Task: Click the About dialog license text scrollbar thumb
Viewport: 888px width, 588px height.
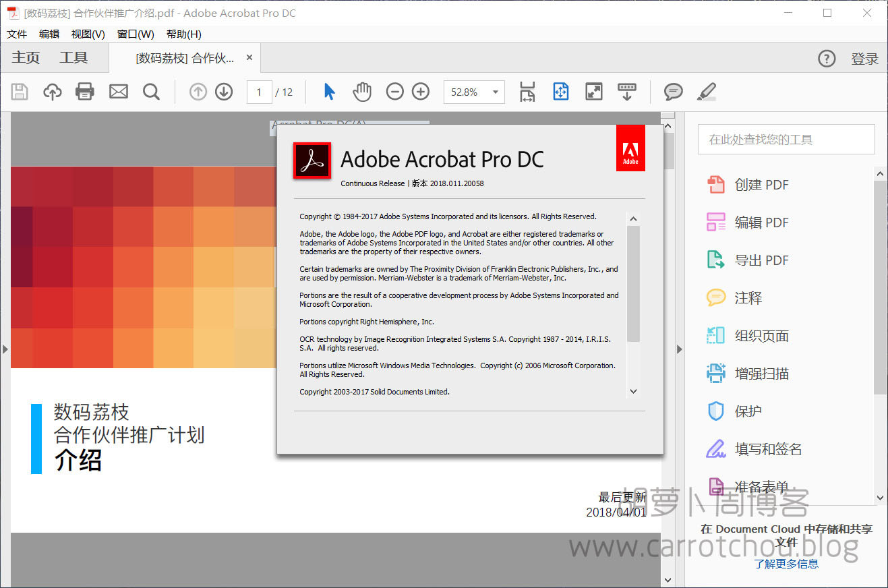Action: [633, 283]
